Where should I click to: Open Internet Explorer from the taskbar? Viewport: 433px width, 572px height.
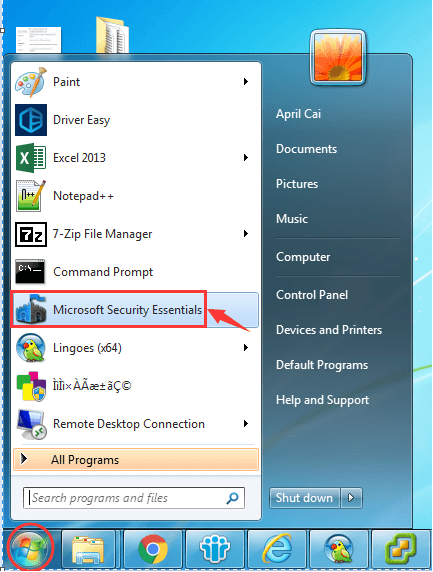tap(277, 549)
